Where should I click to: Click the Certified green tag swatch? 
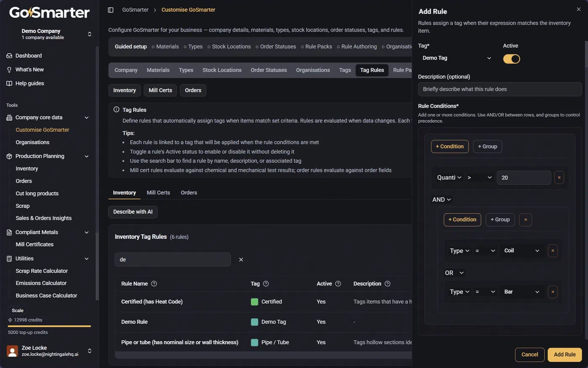pos(255,302)
